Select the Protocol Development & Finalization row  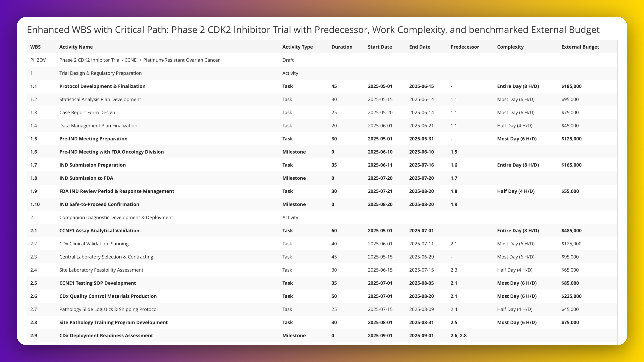point(102,86)
